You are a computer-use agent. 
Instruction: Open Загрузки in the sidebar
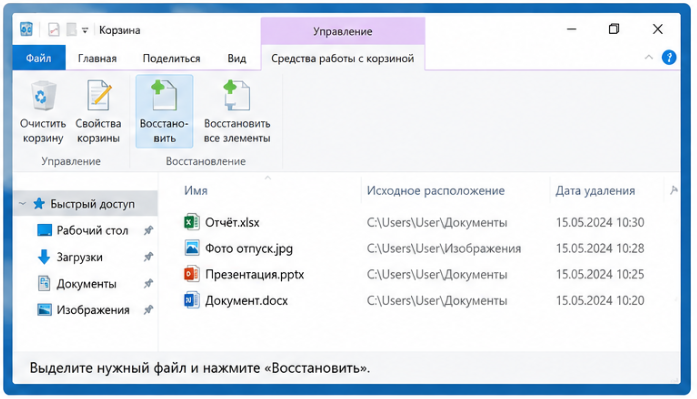[x=79, y=257]
